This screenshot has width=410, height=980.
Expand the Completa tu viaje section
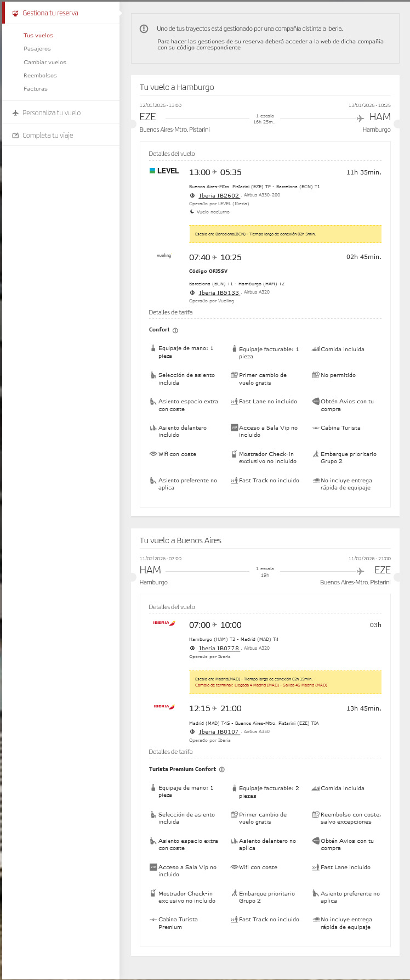tap(48, 136)
